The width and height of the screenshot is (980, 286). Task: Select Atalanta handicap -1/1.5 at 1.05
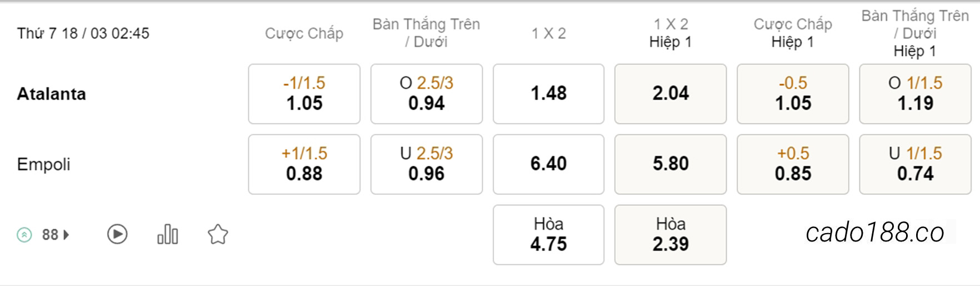tap(304, 93)
